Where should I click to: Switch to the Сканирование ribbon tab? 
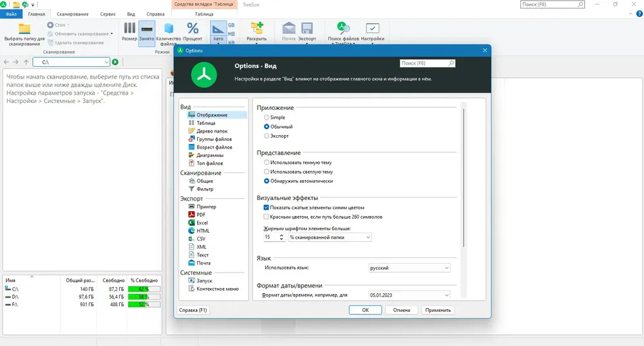coord(73,14)
